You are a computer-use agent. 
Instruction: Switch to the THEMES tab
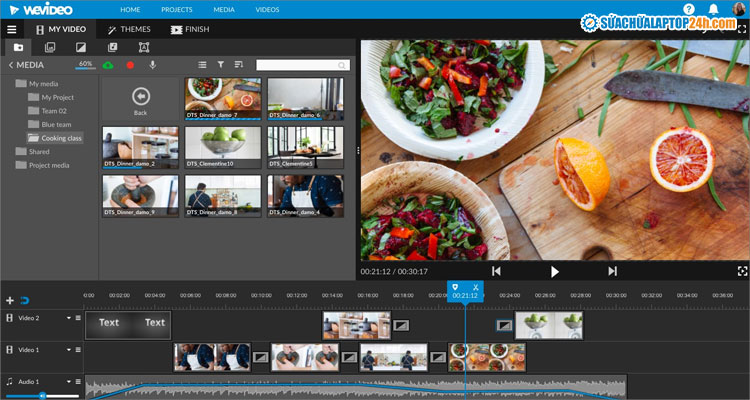129,29
